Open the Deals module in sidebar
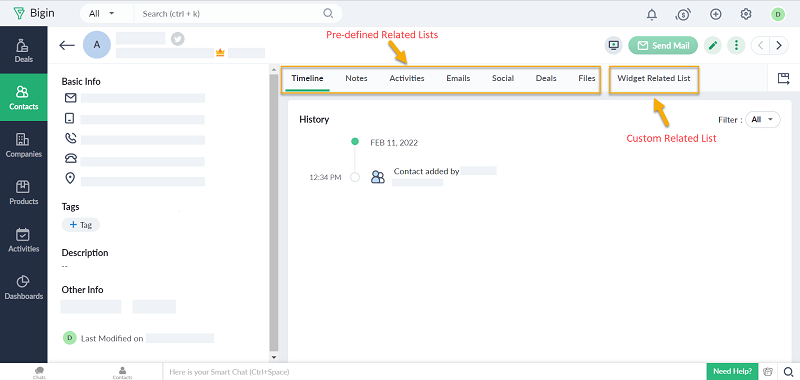Screen dimensions: 800x380 tap(23, 50)
